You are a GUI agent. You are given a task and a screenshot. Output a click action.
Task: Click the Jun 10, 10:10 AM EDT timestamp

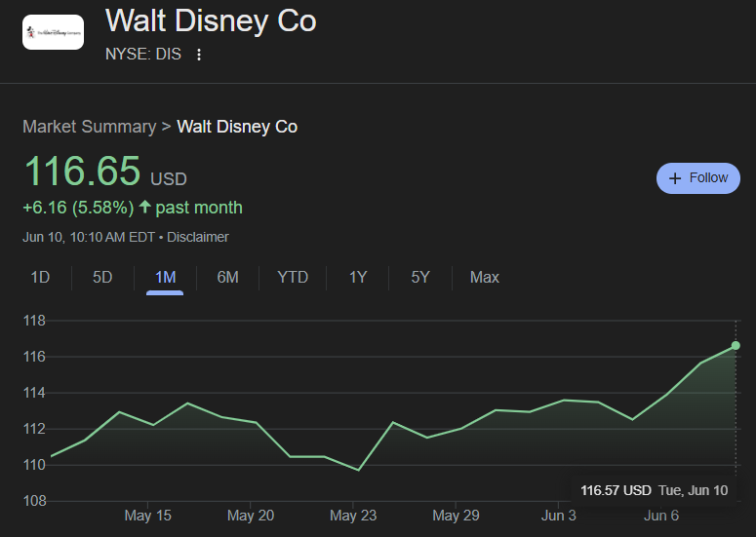click(89, 237)
